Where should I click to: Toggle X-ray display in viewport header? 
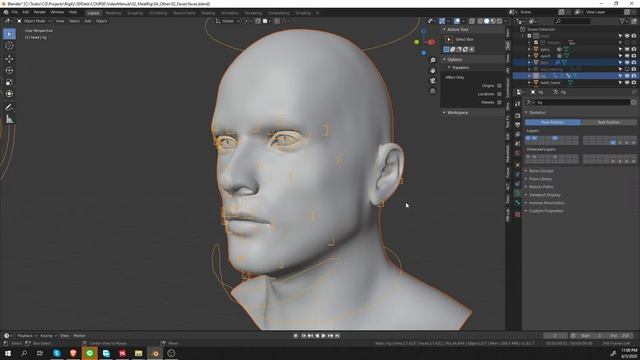pos(472,21)
